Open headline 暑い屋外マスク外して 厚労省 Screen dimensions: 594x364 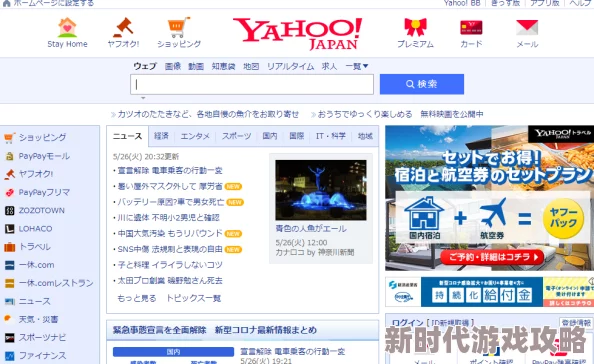170,186
